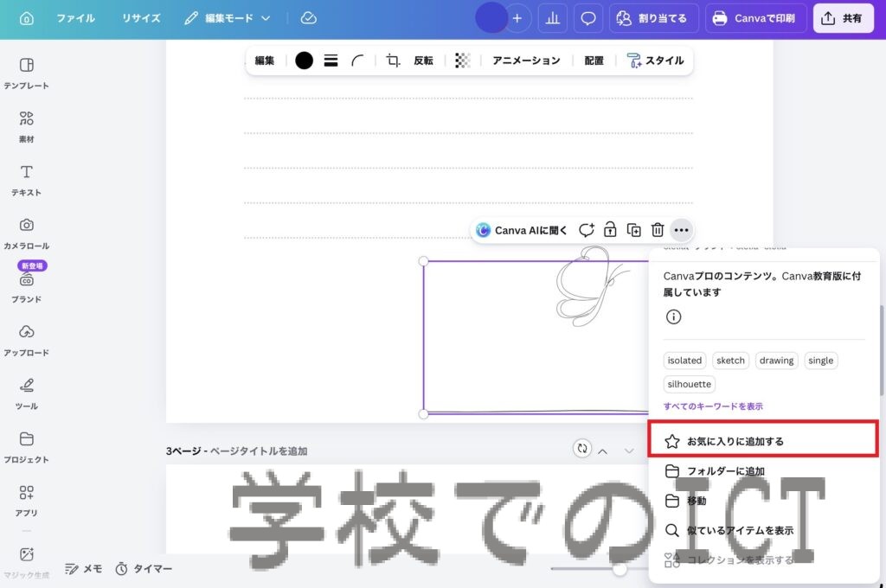The image size is (886, 588).
Task: Click すべてのキーワードを表示 link
Action: (x=713, y=406)
